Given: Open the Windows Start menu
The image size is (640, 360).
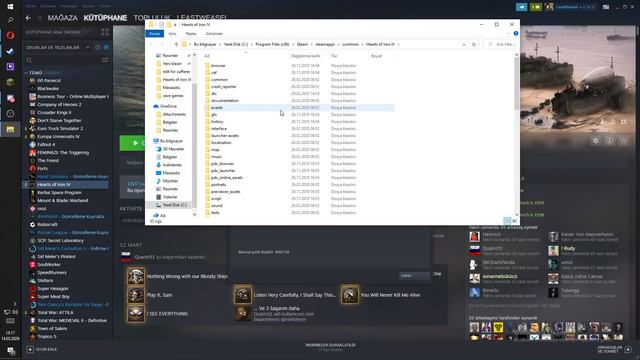Looking at the screenshot, I should [x=10, y=7].
